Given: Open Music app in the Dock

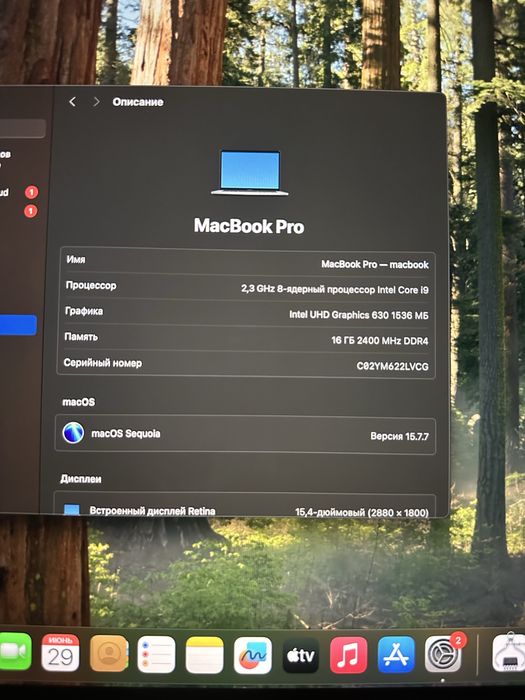Looking at the screenshot, I should (349, 655).
